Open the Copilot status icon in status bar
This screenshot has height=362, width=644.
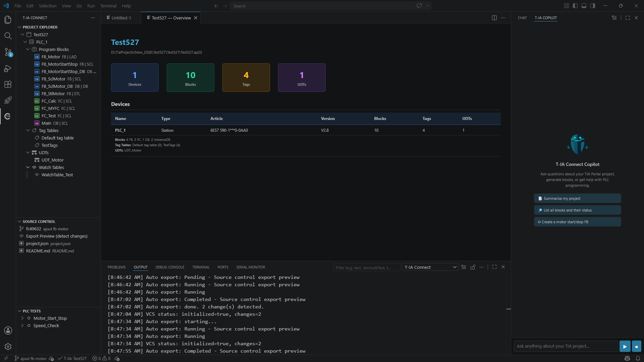tap(627, 358)
